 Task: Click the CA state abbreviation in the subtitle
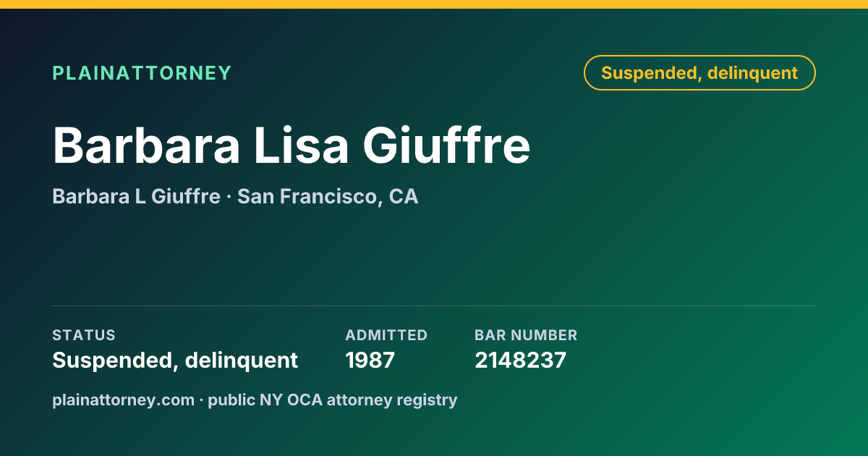pos(404,196)
